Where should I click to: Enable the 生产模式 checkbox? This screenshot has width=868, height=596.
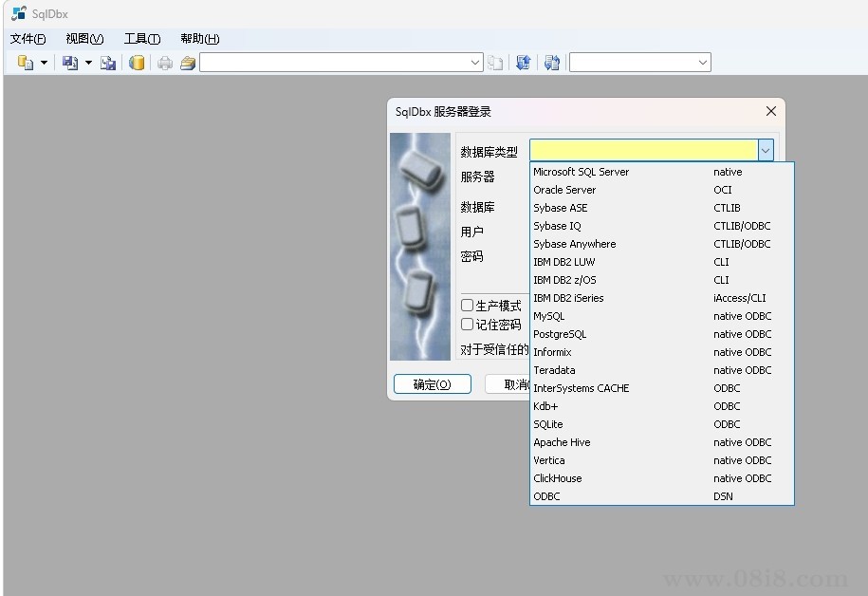coord(467,305)
